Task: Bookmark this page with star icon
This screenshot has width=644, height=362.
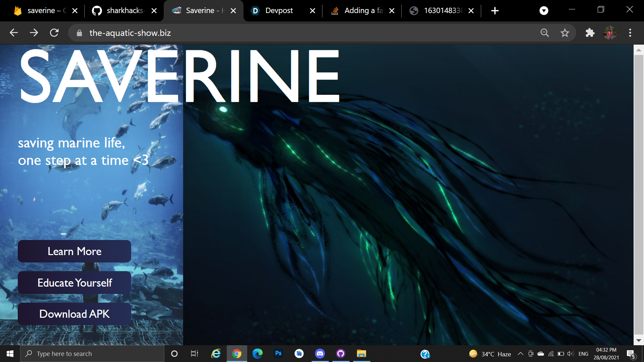Action: point(565,33)
